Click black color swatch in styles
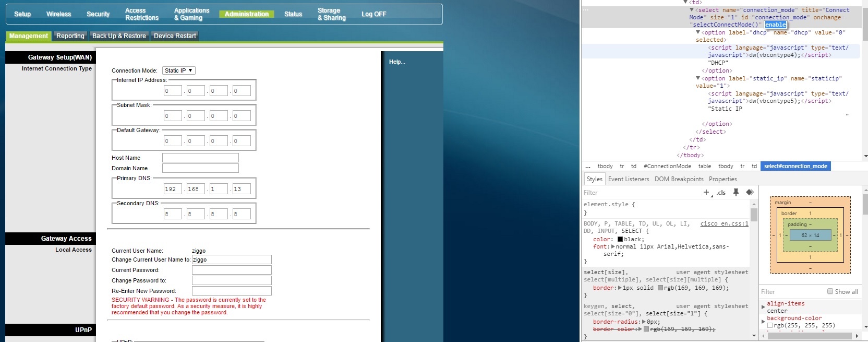 [620, 239]
